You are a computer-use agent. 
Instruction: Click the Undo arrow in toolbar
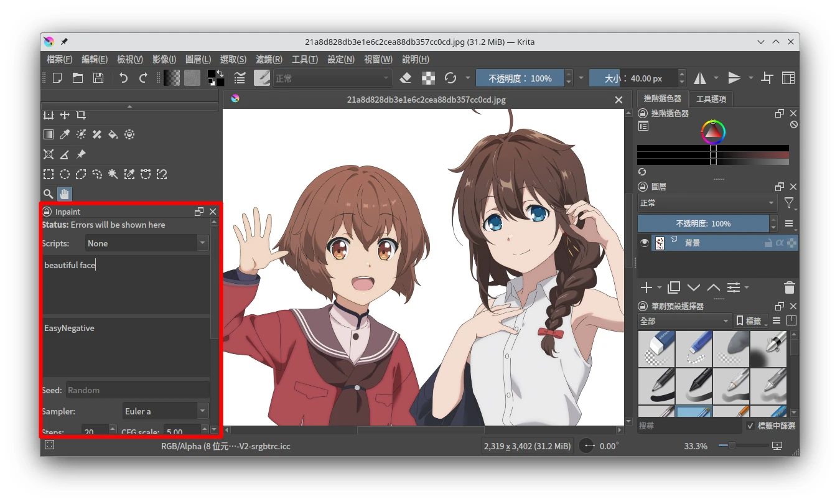tap(123, 78)
